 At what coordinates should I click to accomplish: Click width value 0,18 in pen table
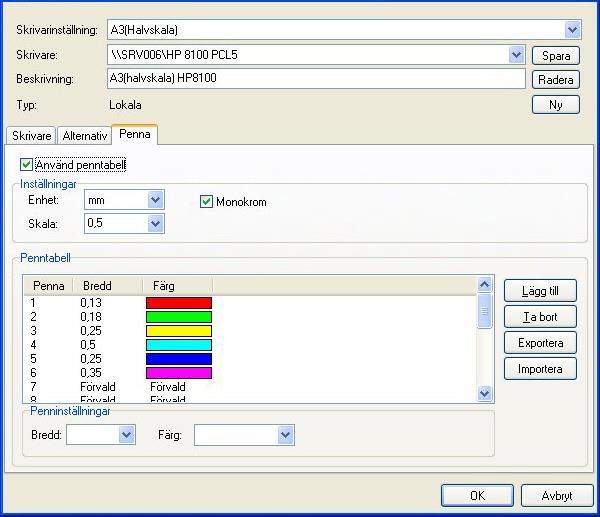(x=91, y=317)
